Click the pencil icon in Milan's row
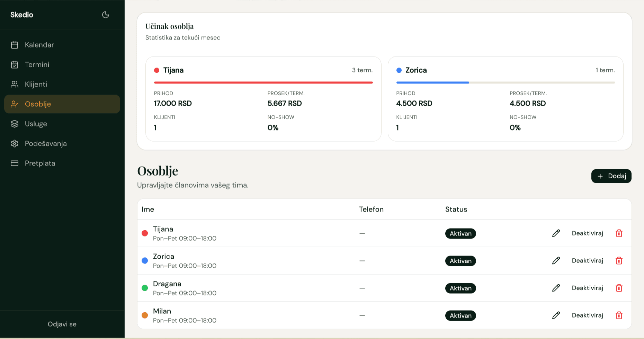The width and height of the screenshot is (644, 339). (x=556, y=315)
